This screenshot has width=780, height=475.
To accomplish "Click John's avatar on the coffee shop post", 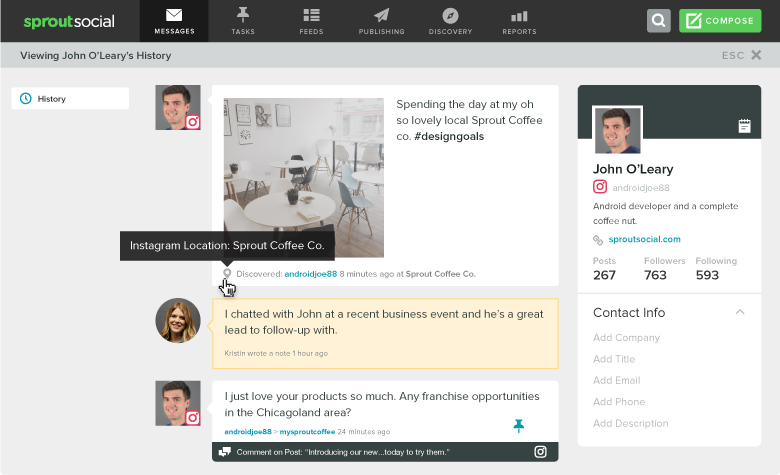I will (178, 107).
